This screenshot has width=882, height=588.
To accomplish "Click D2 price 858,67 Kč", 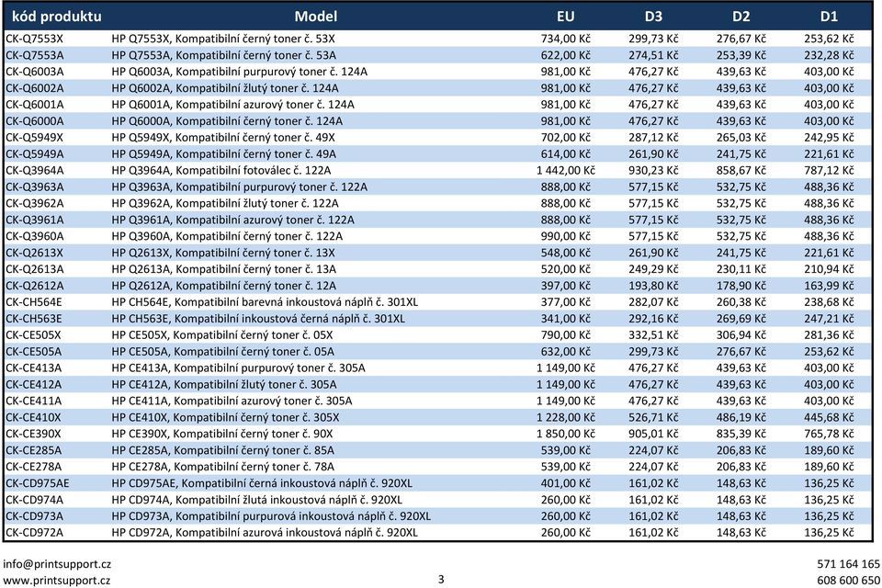I will click(x=741, y=171).
